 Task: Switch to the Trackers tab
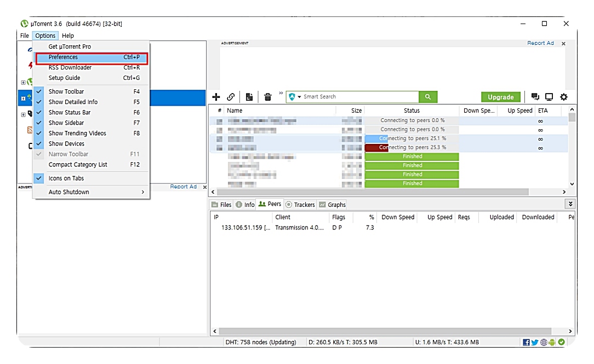coord(300,204)
